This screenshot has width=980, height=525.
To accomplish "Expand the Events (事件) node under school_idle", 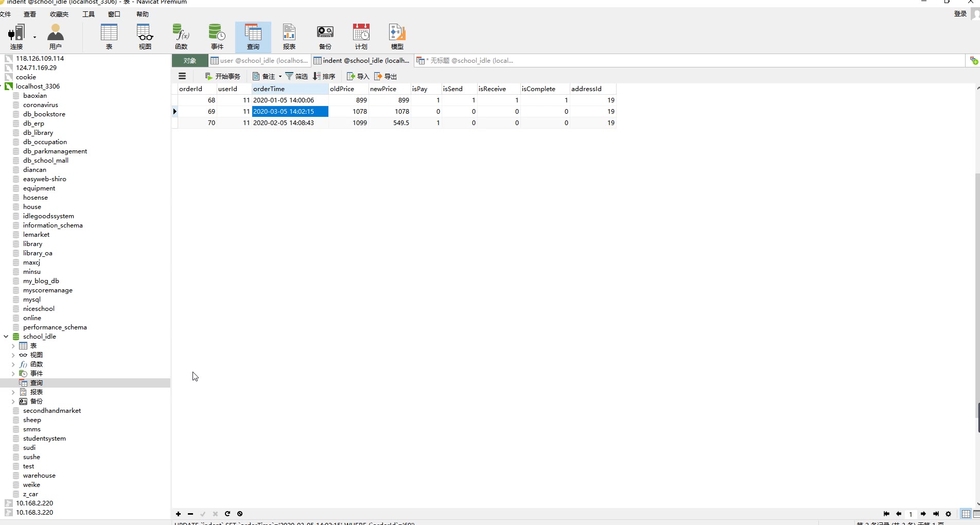I will tap(13, 374).
